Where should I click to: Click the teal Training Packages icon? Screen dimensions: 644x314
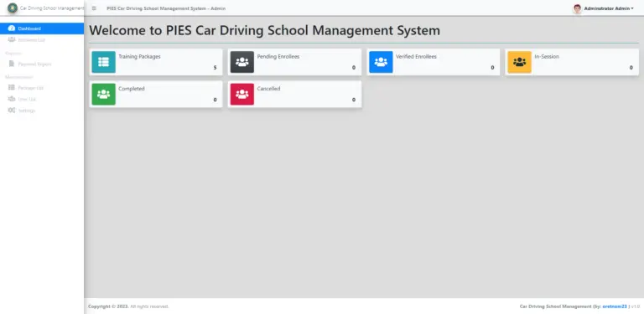(x=103, y=62)
